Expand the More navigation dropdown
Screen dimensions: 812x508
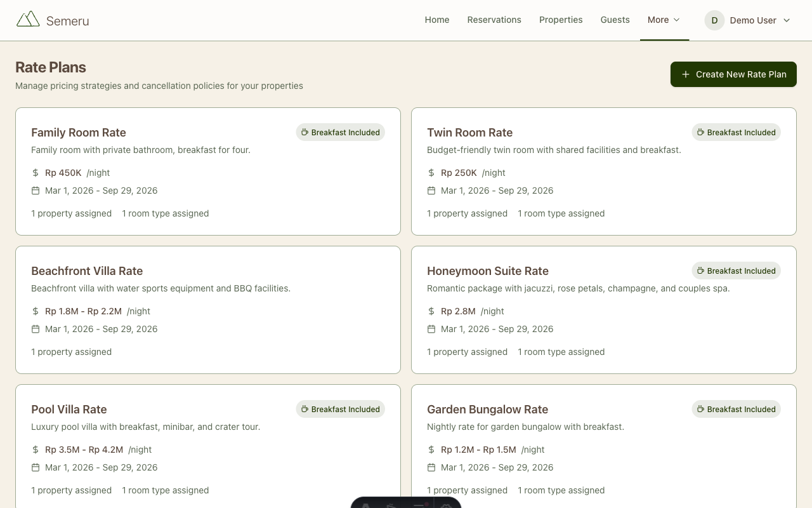pyautogui.click(x=664, y=20)
